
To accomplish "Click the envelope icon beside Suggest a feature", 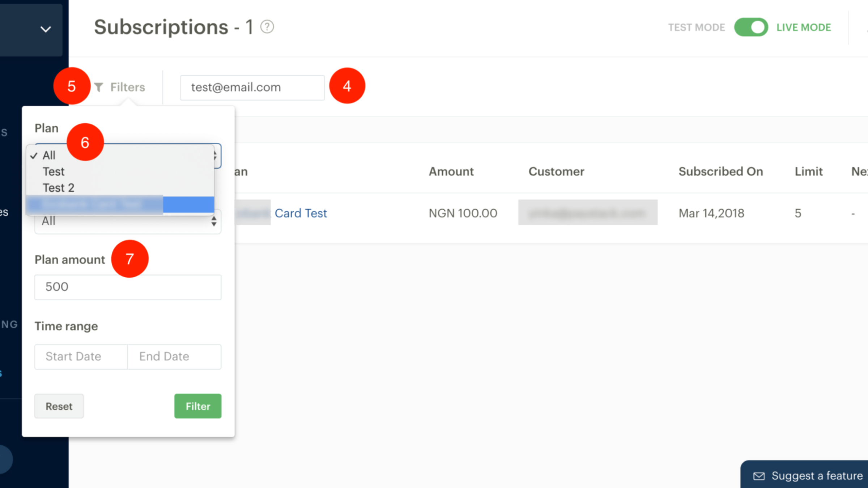I will [x=759, y=476].
